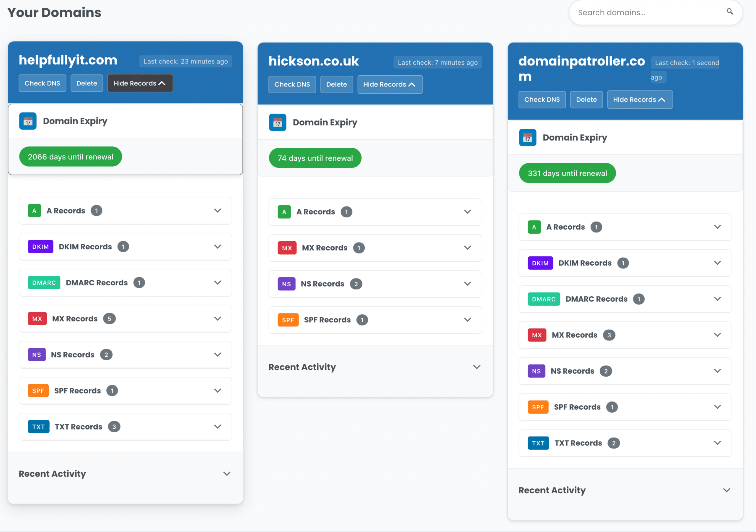Expand NS Records chevron for hickson.co.uk

(467, 284)
